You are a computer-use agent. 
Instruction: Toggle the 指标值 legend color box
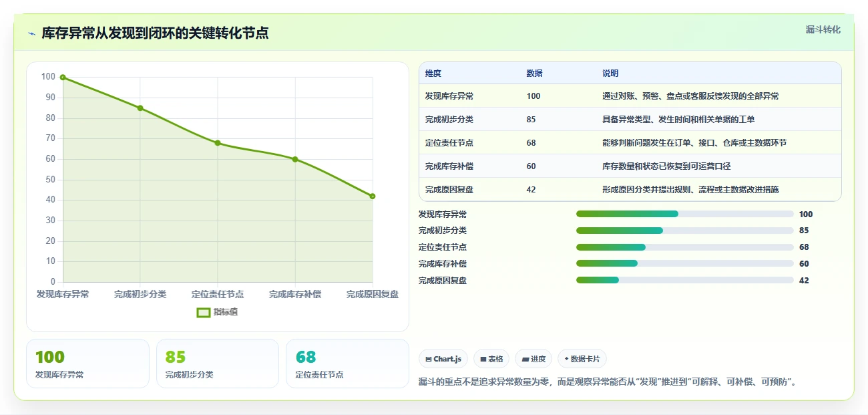[x=204, y=312]
